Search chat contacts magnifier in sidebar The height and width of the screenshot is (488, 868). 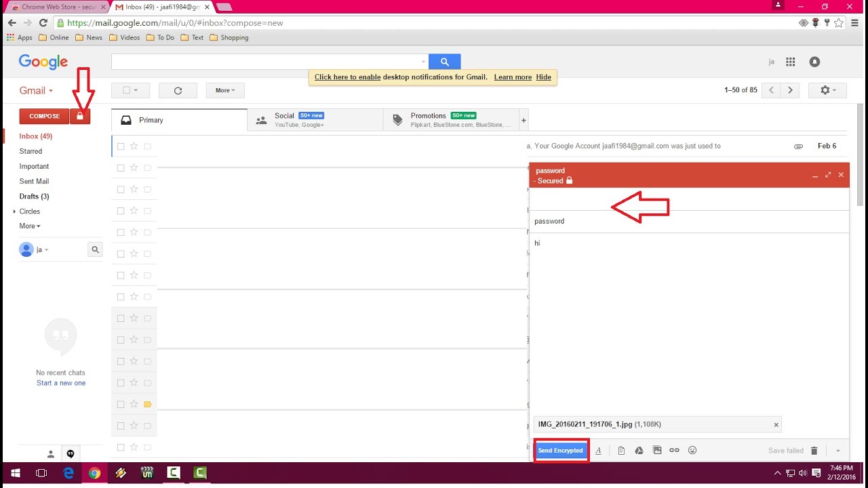pyautogui.click(x=95, y=249)
